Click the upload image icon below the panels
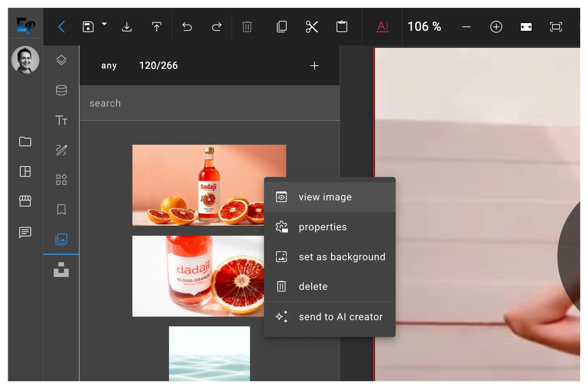 tap(61, 270)
